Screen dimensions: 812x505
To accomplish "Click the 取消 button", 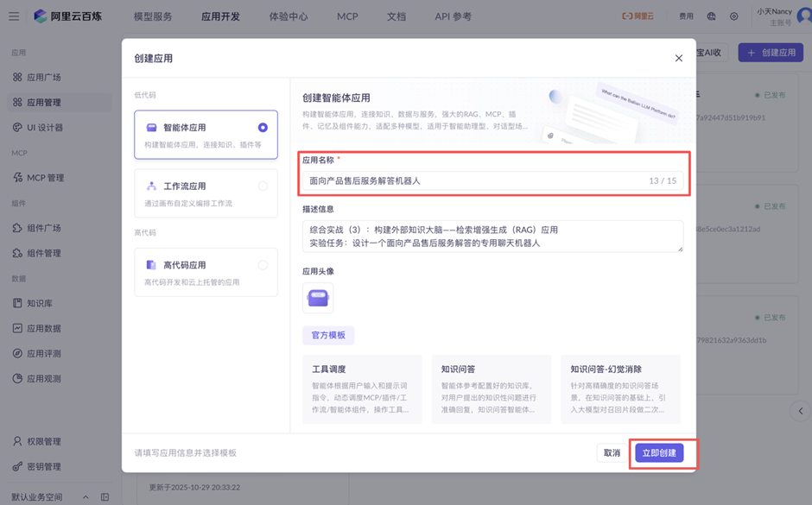I will pyautogui.click(x=612, y=452).
